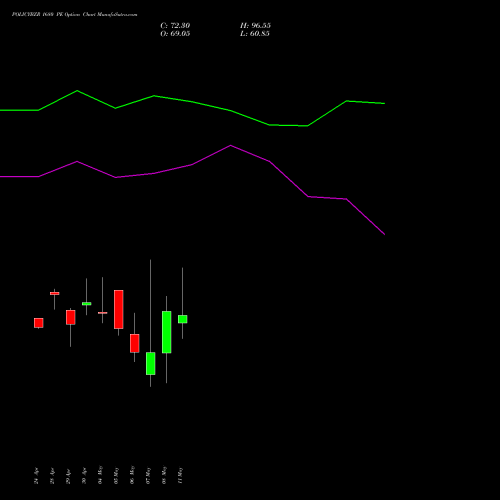Click the high price value H: 96.55
This screenshot has width=500, height=500.
click(255, 26)
